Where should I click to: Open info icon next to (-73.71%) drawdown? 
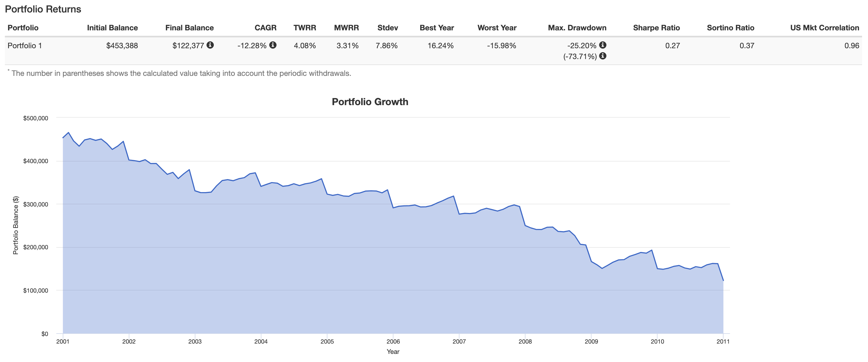tap(603, 56)
